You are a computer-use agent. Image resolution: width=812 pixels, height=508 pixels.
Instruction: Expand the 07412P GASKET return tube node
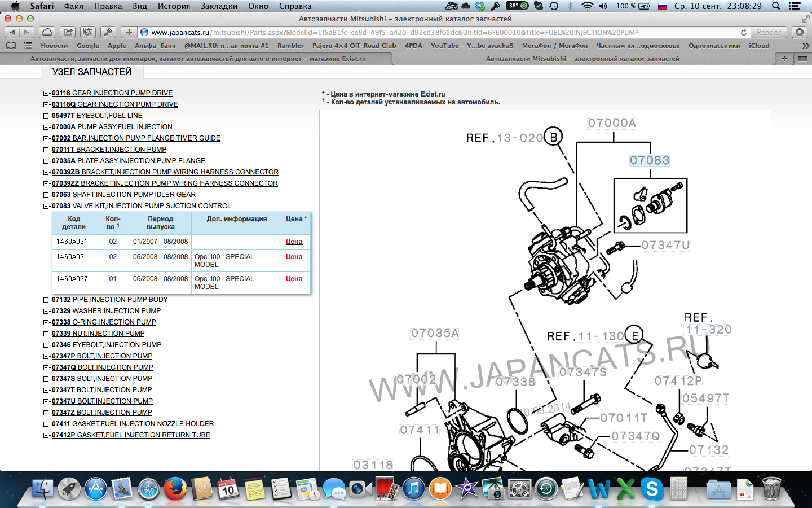pos(46,435)
